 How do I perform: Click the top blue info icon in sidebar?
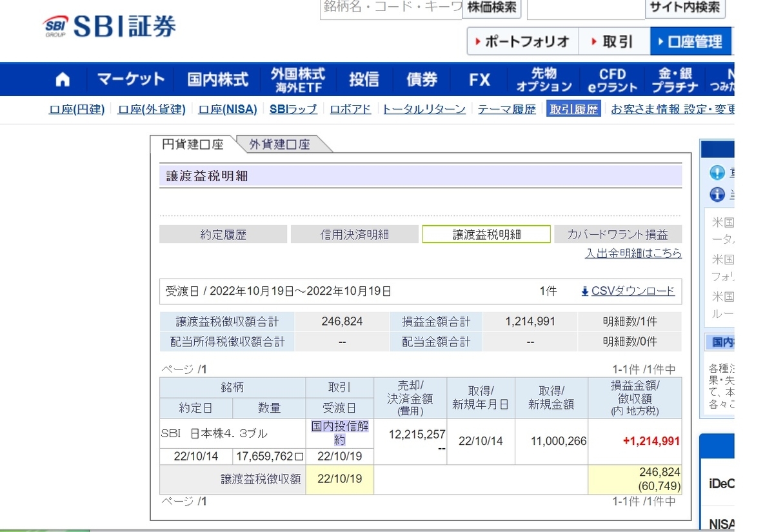point(717,173)
